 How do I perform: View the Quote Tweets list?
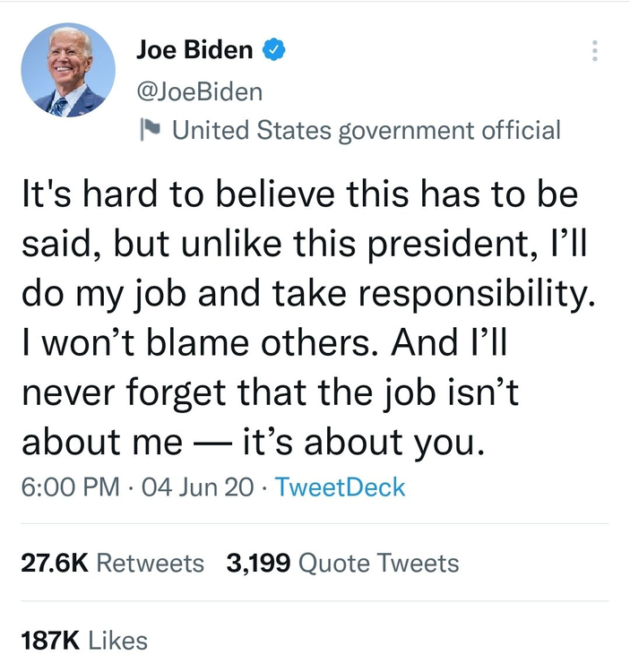point(377,564)
